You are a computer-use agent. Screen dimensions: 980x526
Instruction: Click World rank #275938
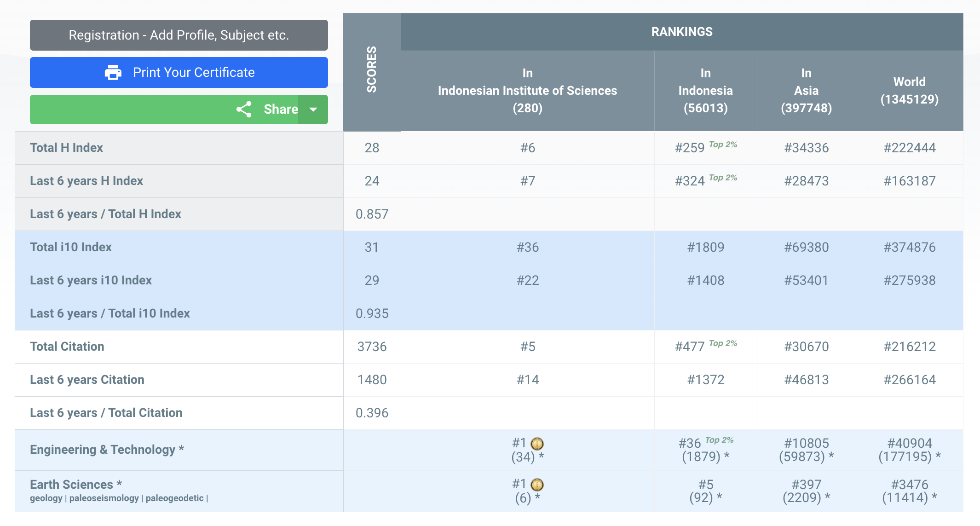coord(910,280)
